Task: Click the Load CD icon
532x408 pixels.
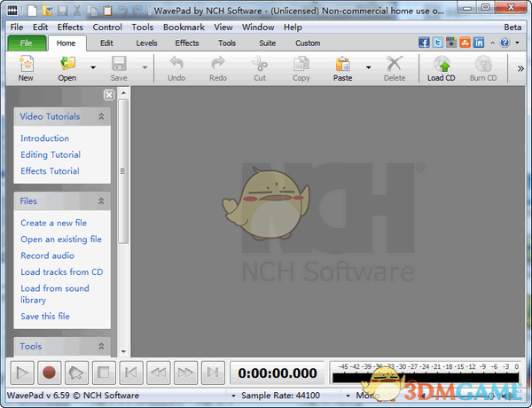Action: click(441, 64)
